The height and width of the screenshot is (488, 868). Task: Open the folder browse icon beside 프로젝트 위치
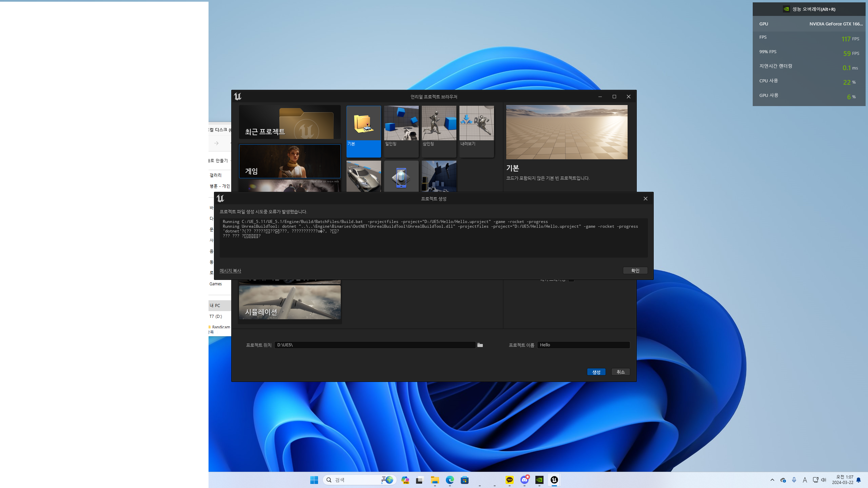[x=480, y=345]
